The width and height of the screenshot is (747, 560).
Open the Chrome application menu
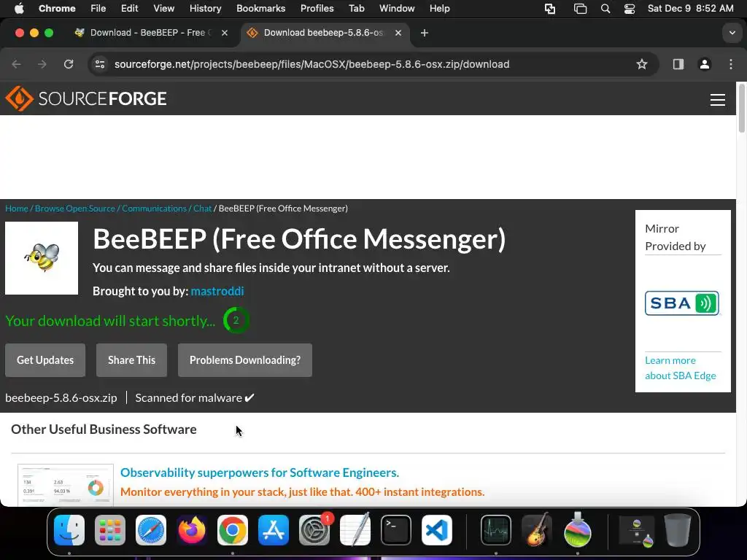tap(57, 9)
